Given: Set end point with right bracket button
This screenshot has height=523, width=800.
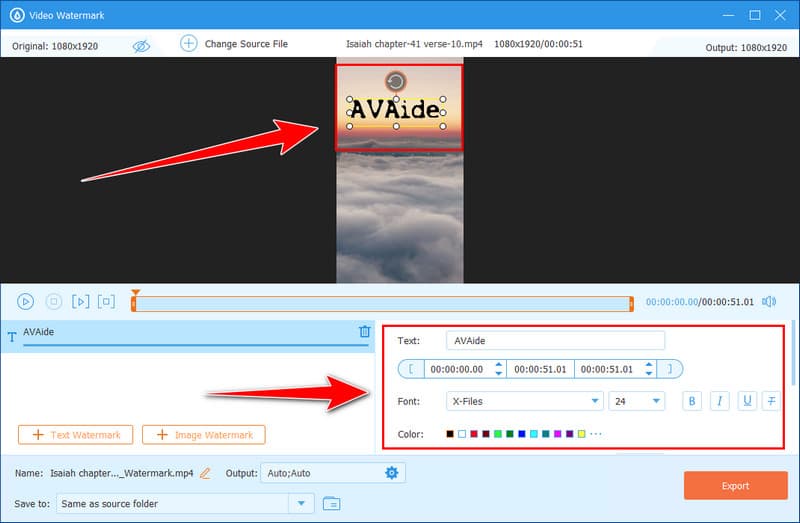Looking at the screenshot, I should [670, 369].
